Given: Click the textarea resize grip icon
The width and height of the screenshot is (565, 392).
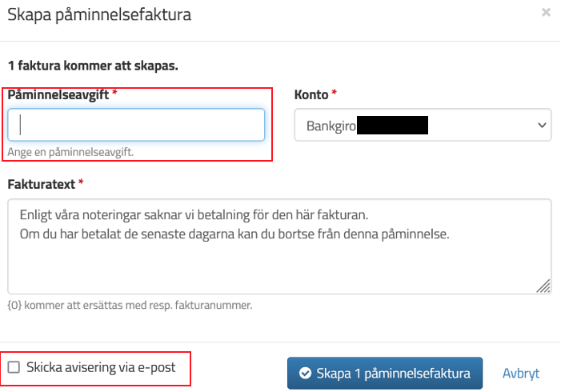Looking at the screenshot, I should [x=543, y=286].
